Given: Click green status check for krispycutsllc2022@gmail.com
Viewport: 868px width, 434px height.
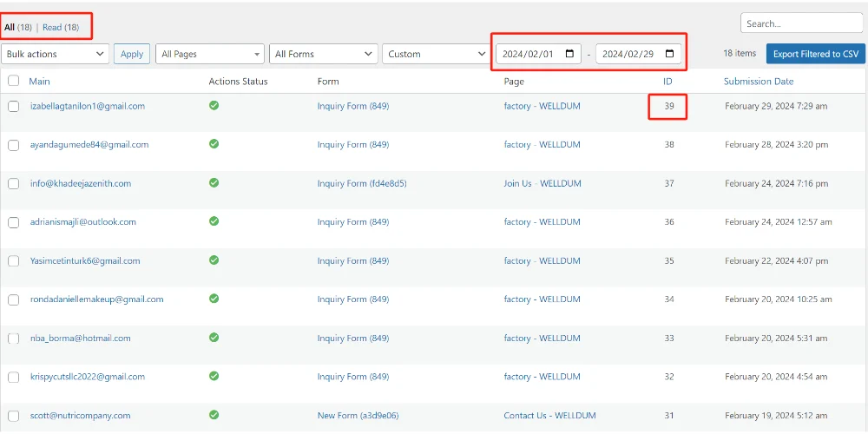Looking at the screenshot, I should (x=214, y=376).
